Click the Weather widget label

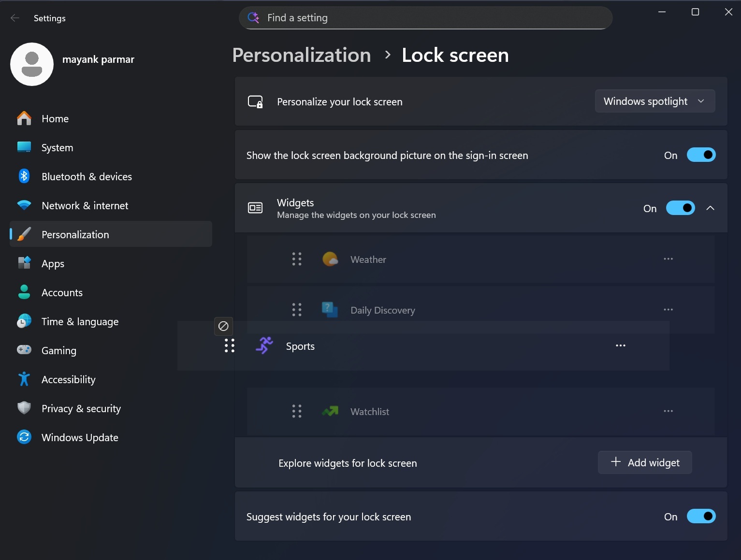point(368,259)
